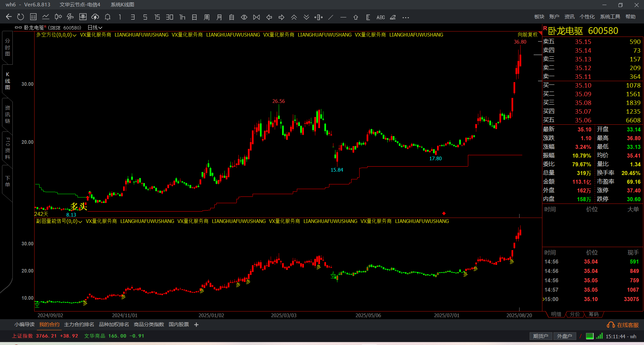
Task: Open the 账户 menu
Action: 554,17
